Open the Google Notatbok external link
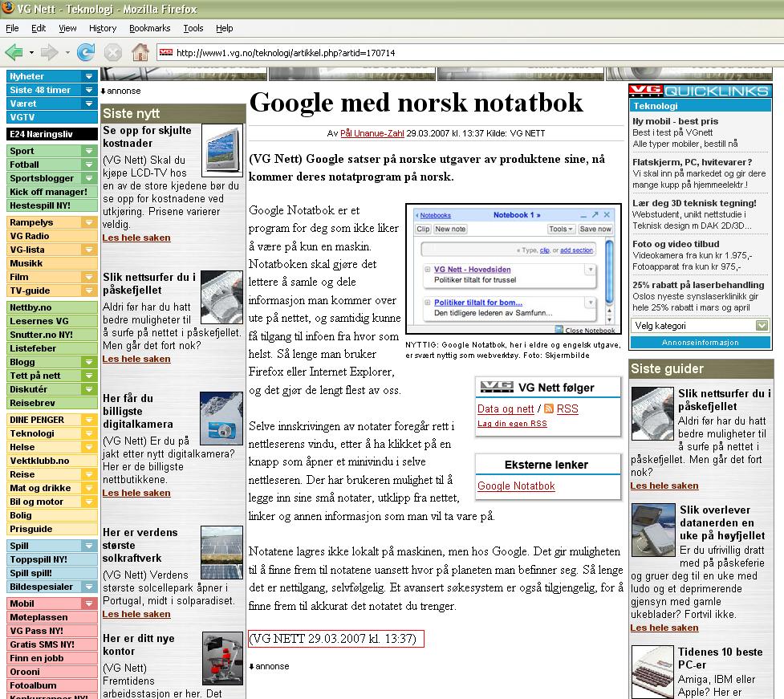784x699 pixels. click(x=516, y=486)
